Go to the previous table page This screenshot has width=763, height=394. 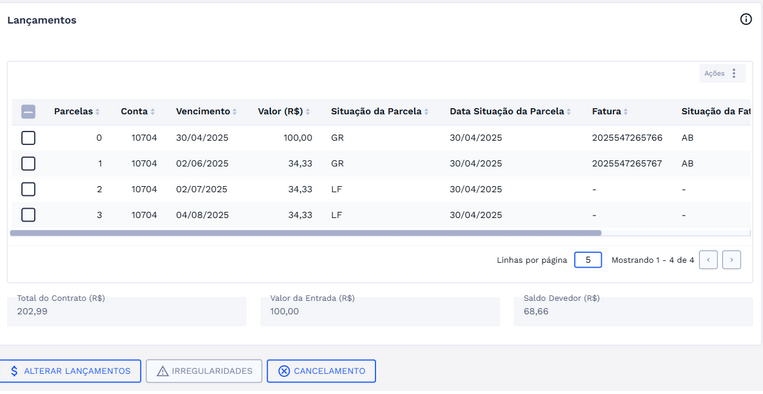708,260
